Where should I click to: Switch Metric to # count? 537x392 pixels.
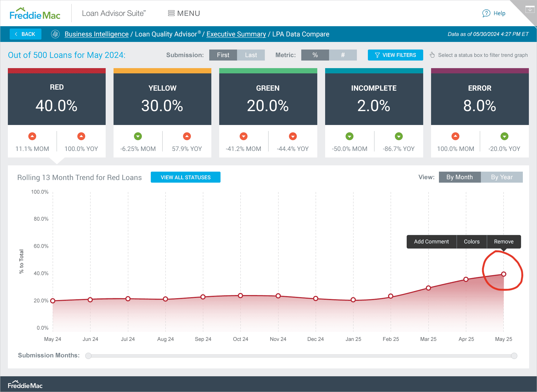(343, 55)
